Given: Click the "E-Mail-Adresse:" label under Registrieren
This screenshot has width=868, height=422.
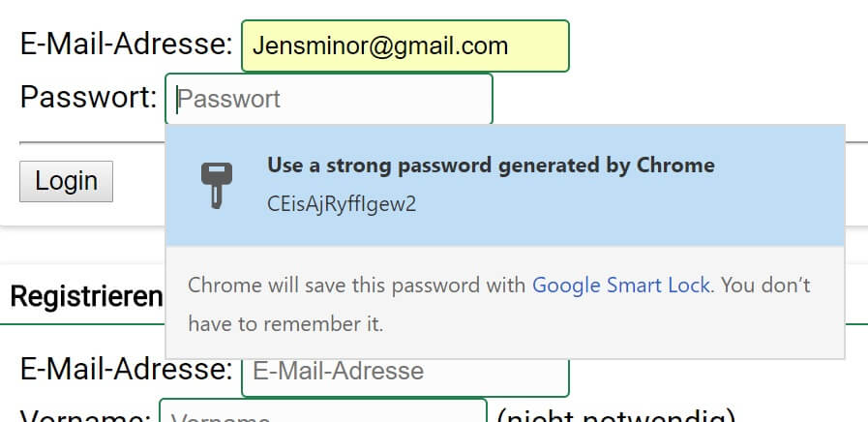Looking at the screenshot, I should [x=126, y=369].
